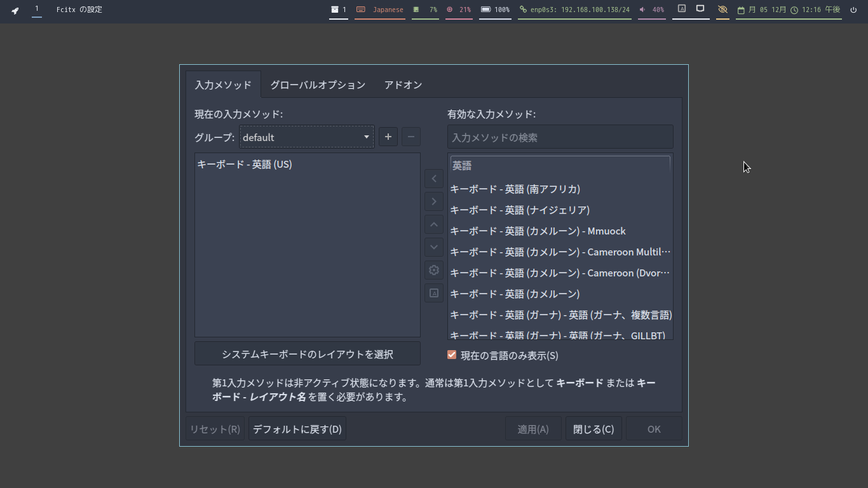The height and width of the screenshot is (488, 868).
Task: Click the left arrow add-to-current button
Action: pos(434,179)
